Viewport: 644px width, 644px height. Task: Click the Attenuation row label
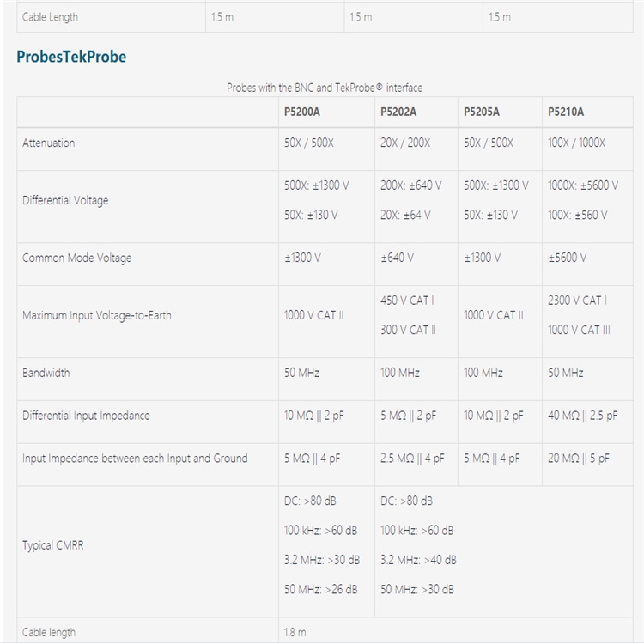click(49, 143)
